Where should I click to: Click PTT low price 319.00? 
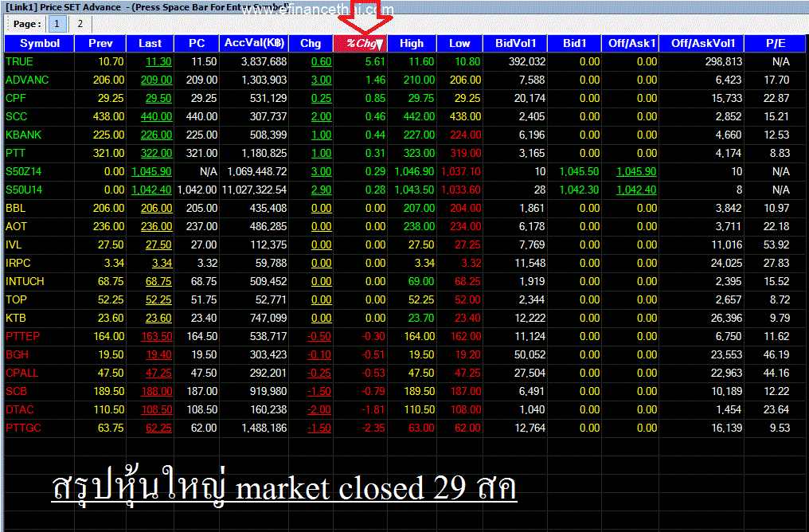tap(465, 153)
